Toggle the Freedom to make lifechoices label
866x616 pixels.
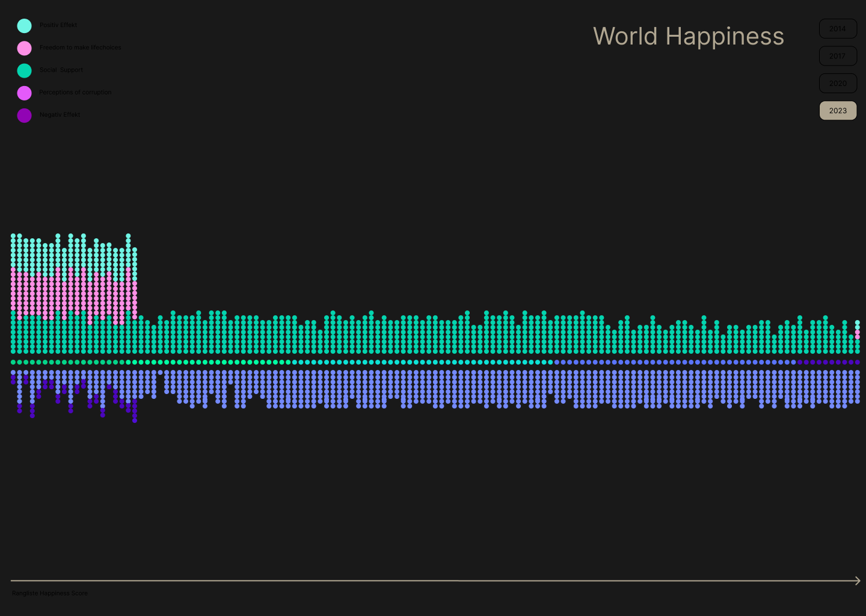(80, 48)
